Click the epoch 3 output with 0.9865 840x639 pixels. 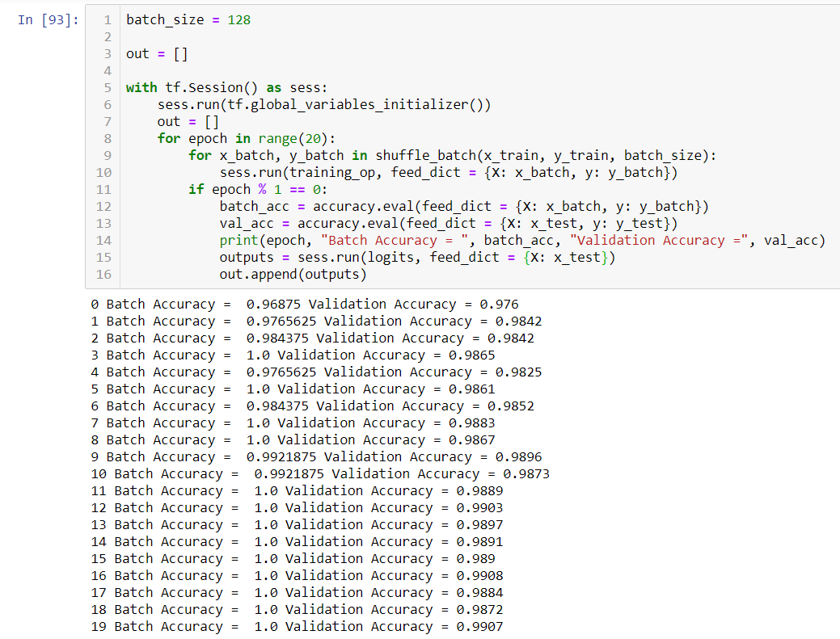click(x=293, y=355)
